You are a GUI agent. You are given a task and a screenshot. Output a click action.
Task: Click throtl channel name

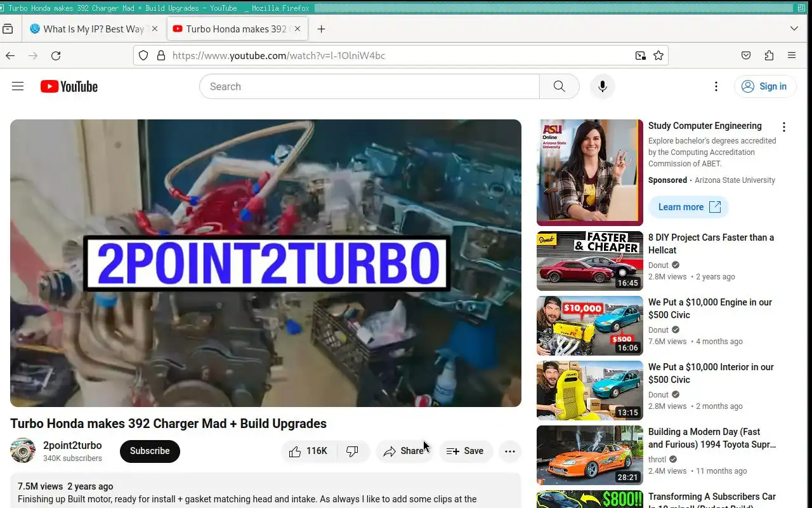coord(657,460)
